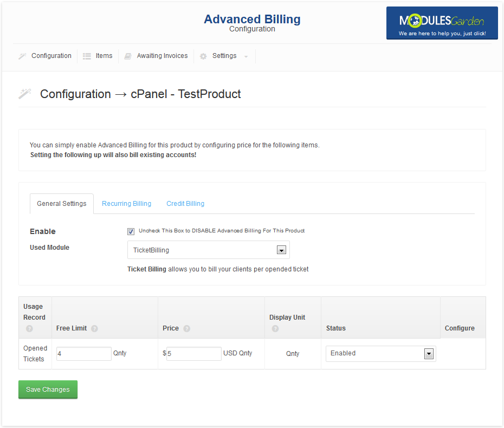Open the Used Module TicketBilling dropdown
504x428 pixels.
pyautogui.click(x=208, y=250)
